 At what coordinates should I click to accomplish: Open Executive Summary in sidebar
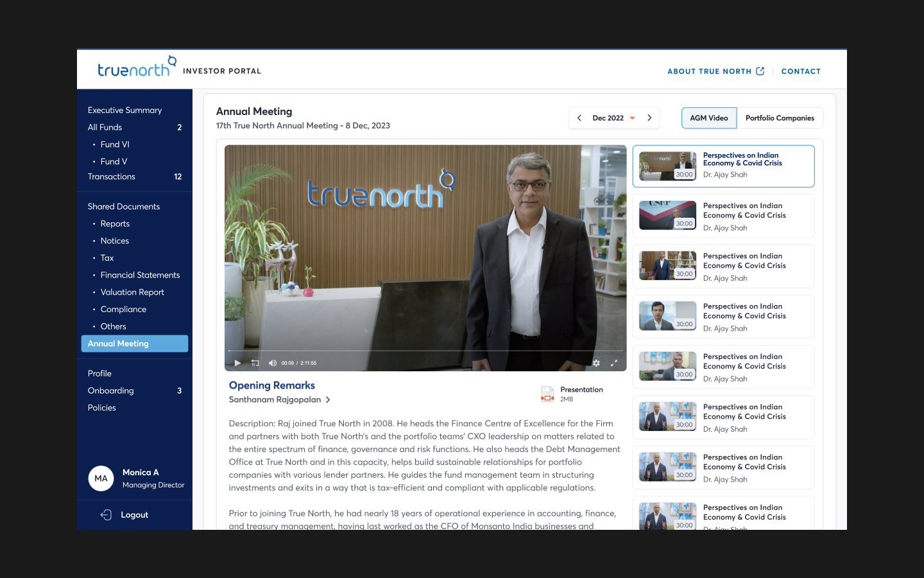(125, 110)
